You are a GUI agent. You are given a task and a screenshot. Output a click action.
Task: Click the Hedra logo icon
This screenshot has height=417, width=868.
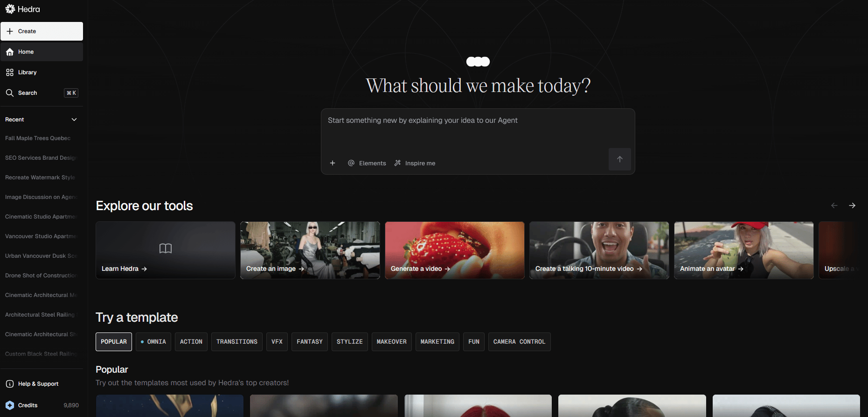10,9
